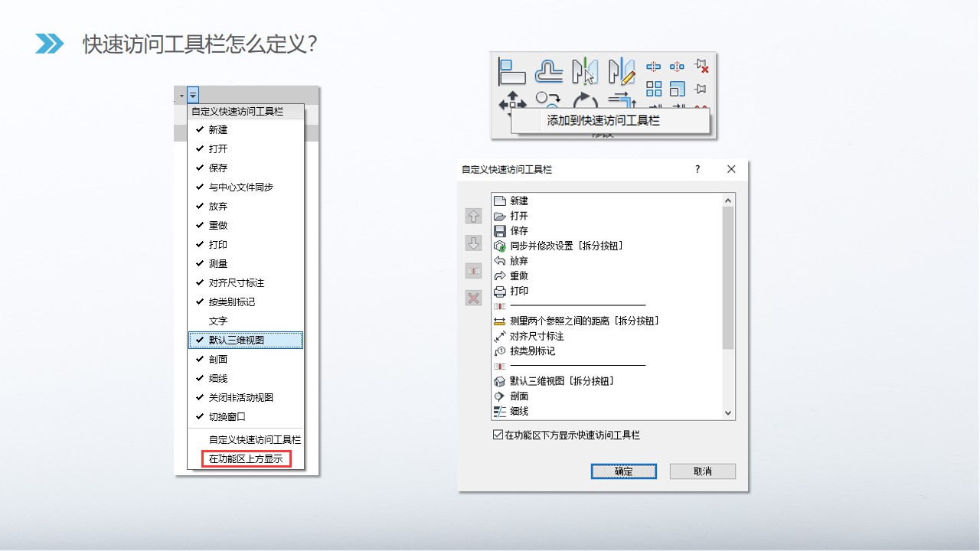Select the Split with Gap tool icon

tap(677, 67)
